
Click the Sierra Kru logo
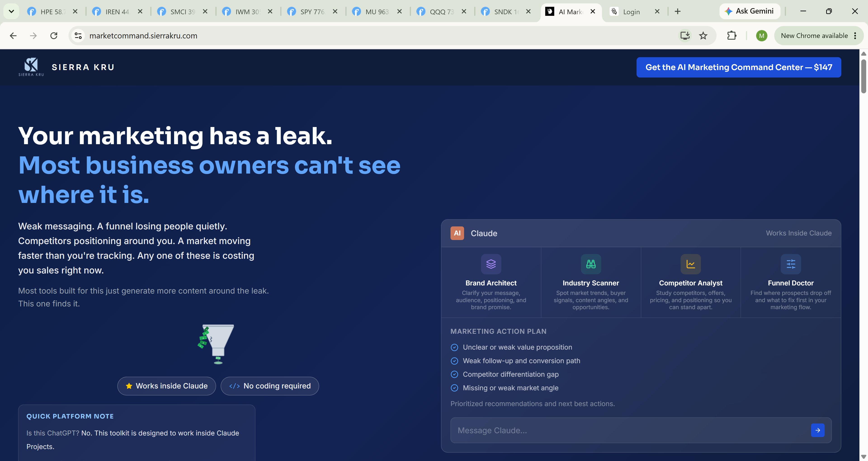(x=31, y=67)
